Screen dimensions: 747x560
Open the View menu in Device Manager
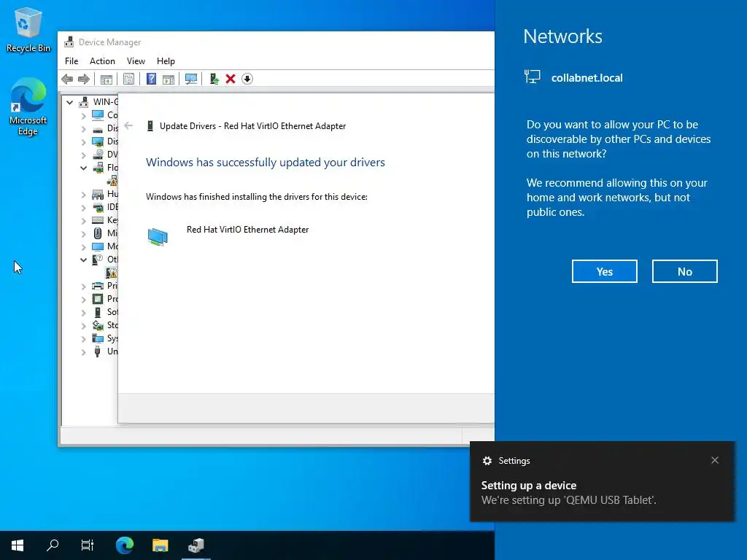pyautogui.click(x=136, y=61)
